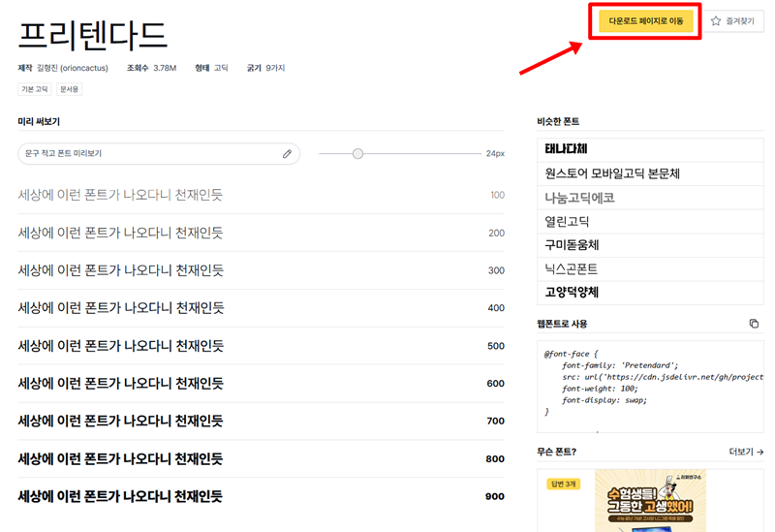
Task: Open the 수험생들 고생했어 ad thumbnail
Action: pyautogui.click(x=650, y=500)
